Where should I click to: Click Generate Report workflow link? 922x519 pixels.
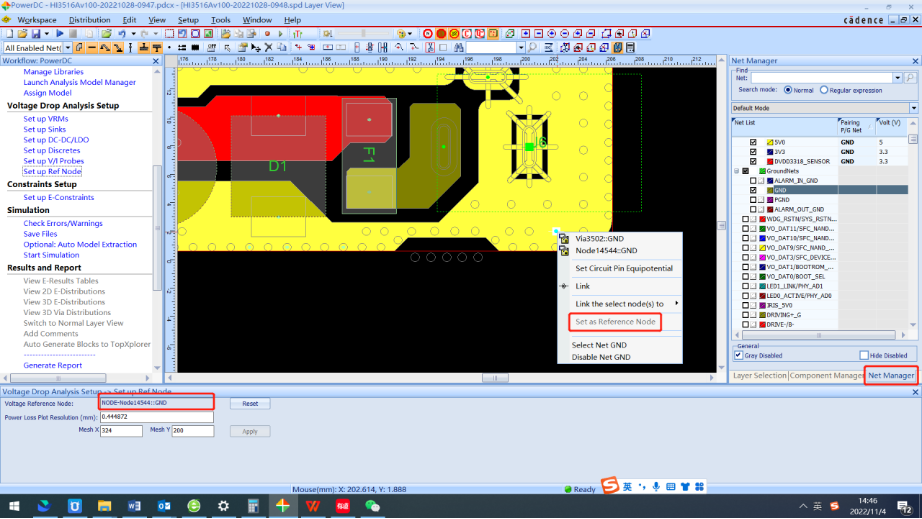[x=53, y=366]
